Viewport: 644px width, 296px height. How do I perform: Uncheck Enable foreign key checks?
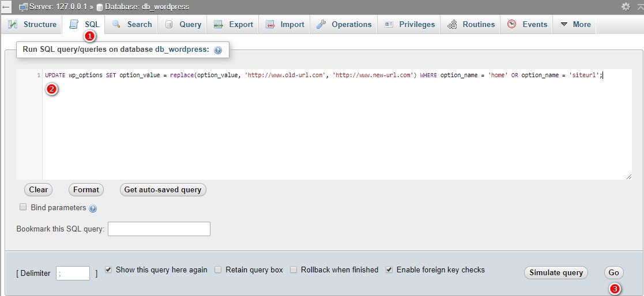[389, 270]
